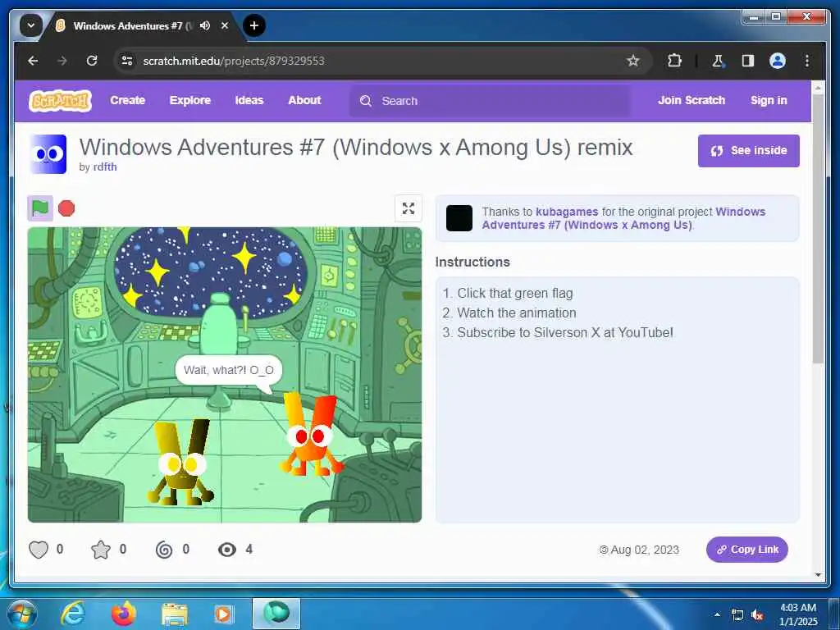Click the See inside button

(x=748, y=151)
